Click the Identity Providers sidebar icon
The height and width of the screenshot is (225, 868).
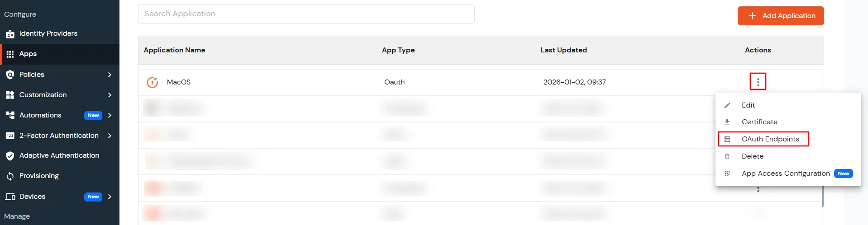click(x=10, y=34)
